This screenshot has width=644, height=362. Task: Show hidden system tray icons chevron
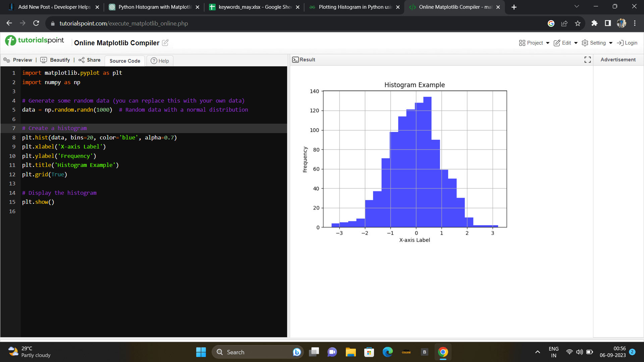click(x=537, y=352)
